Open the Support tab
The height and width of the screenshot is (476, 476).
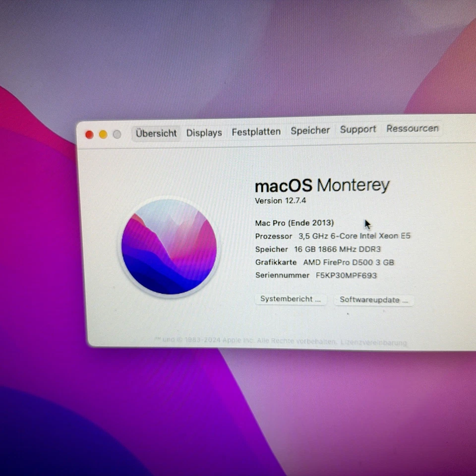pos(358,129)
